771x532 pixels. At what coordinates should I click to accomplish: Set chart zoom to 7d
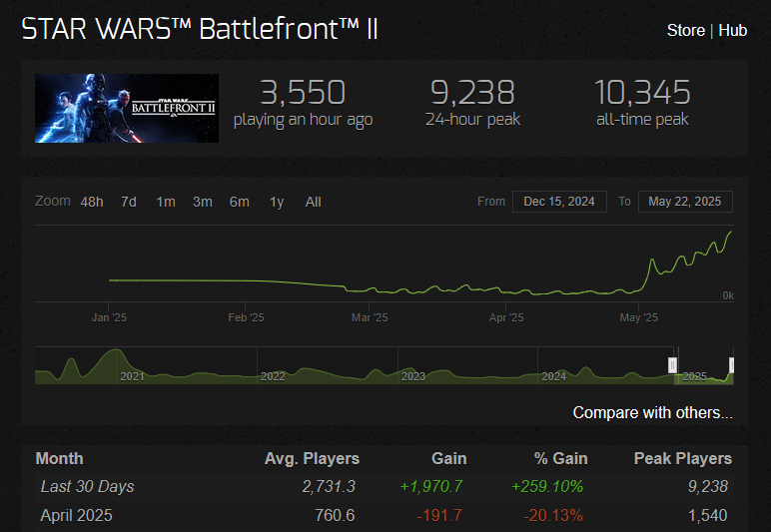pos(129,202)
